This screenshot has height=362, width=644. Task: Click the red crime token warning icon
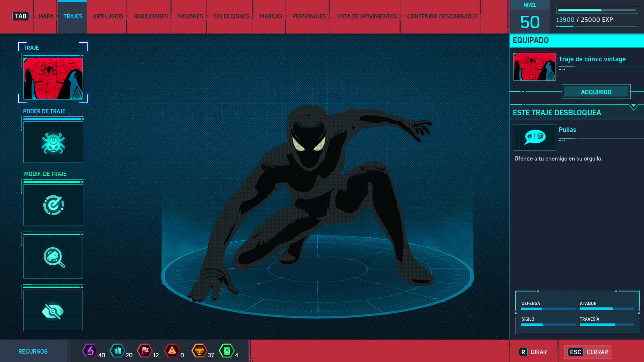(x=172, y=351)
